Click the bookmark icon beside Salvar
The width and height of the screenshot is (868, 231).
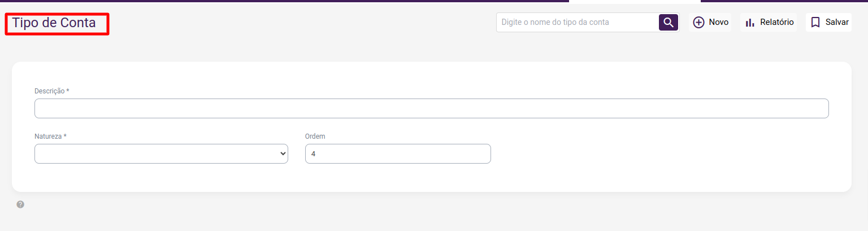point(815,23)
